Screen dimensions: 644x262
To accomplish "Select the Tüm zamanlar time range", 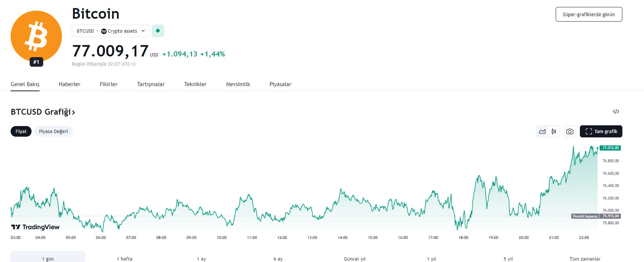I will tap(585, 259).
